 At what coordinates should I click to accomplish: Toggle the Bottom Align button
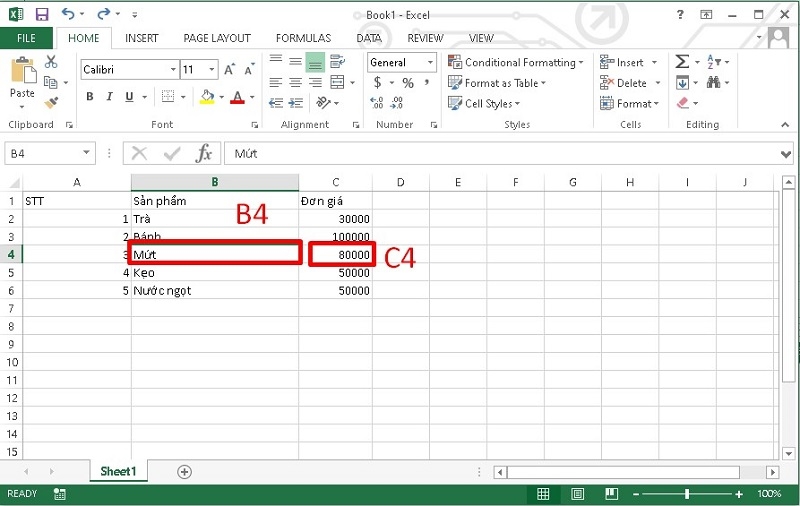click(x=315, y=62)
